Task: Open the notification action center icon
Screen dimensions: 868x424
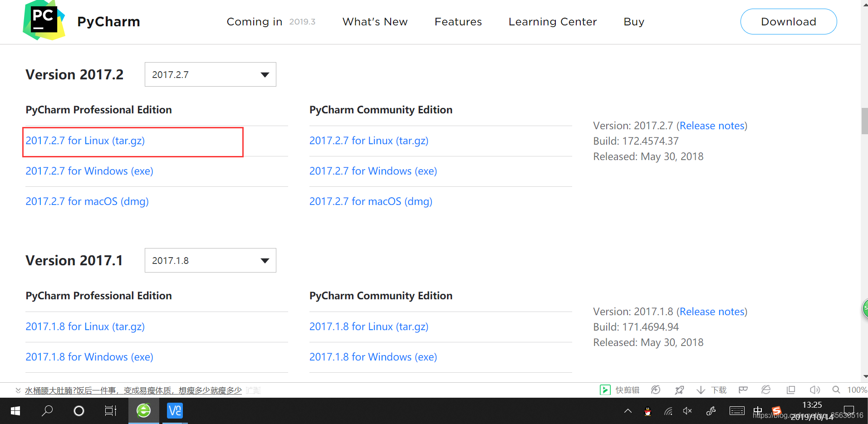Action: (x=848, y=411)
